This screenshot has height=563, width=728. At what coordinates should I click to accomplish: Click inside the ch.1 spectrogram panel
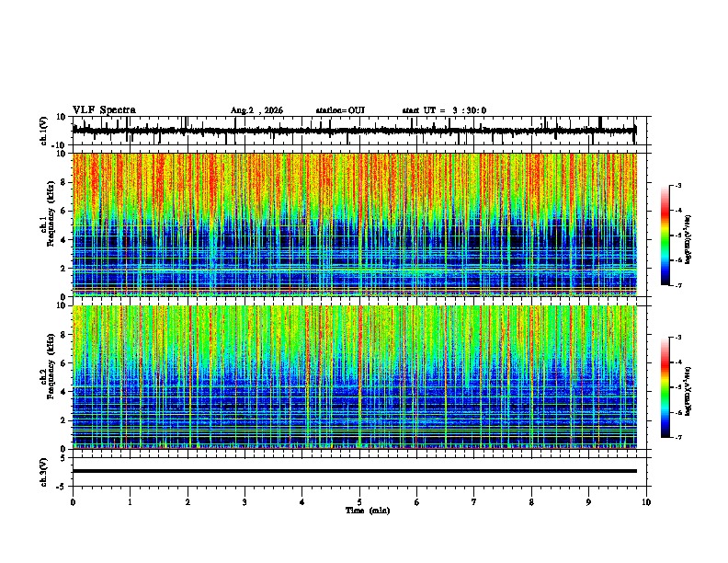point(355,224)
